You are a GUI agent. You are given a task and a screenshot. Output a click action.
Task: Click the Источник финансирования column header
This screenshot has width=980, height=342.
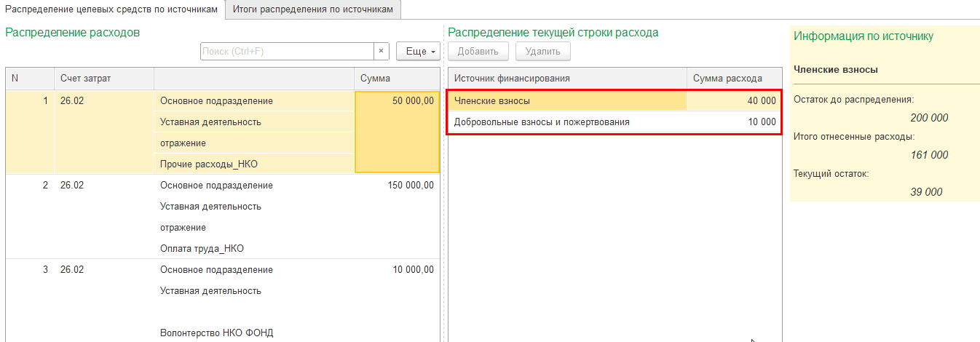coord(566,79)
